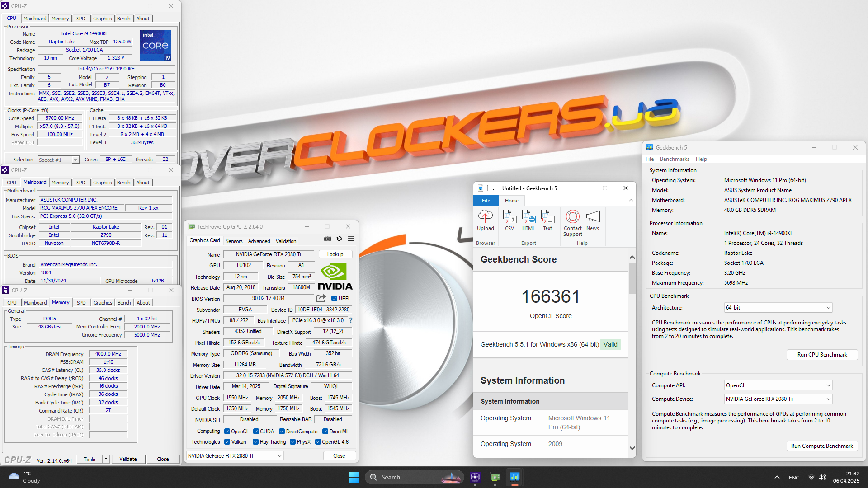This screenshot has width=868, height=488.
Task: Click the CPU-Z taskbar icon
Action: 475,477
